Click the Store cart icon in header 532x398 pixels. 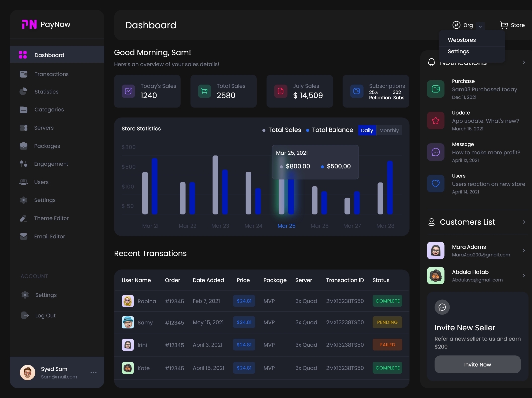504,25
